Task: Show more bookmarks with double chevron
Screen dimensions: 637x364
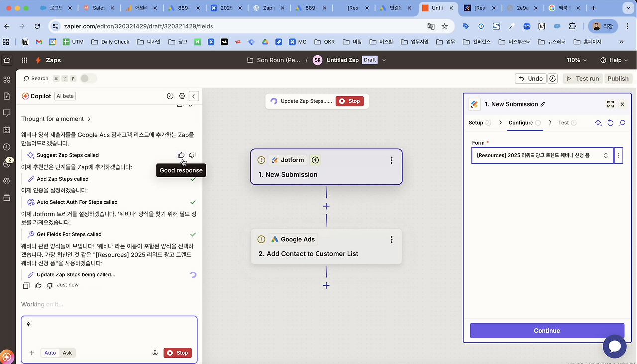Action: 621,42
